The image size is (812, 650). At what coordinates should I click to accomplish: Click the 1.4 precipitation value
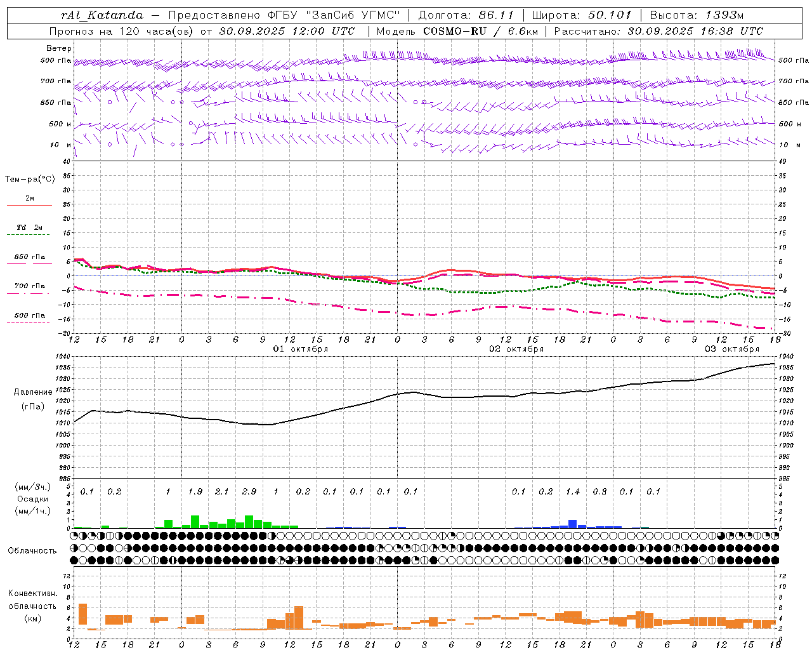(x=573, y=492)
